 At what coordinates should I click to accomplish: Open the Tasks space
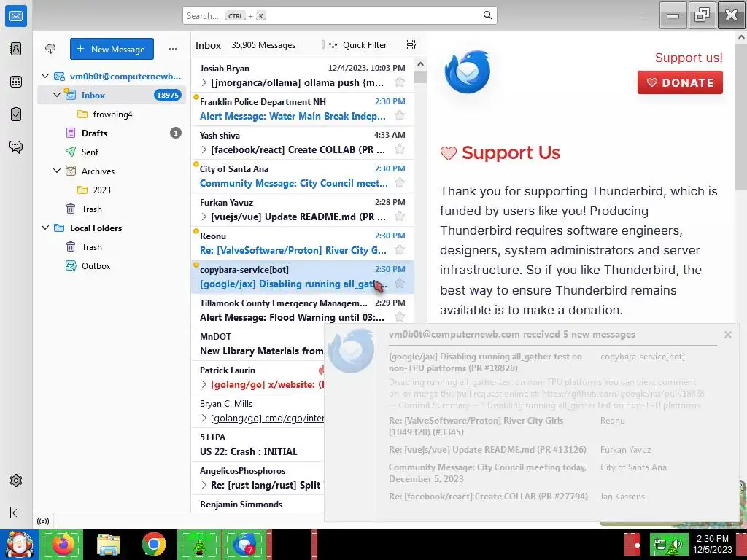click(x=16, y=114)
